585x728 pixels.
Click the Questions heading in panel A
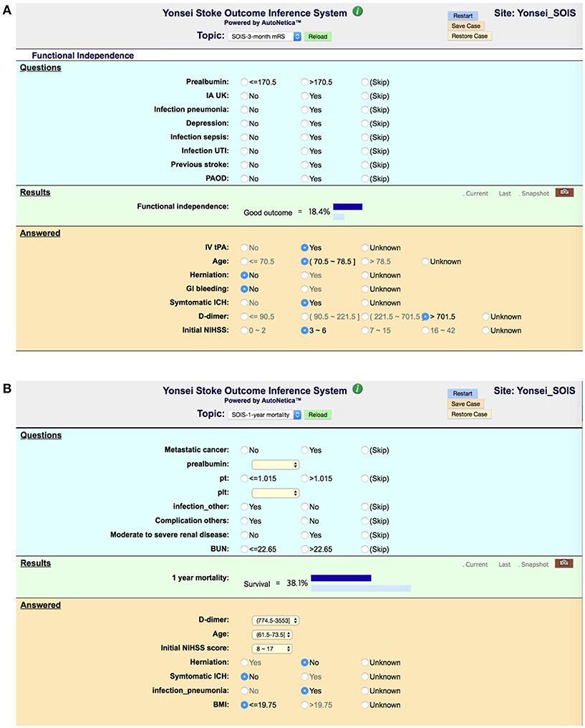tap(40, 68)
